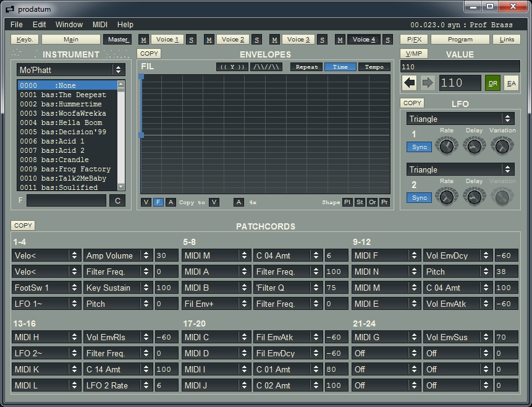Choose the Or shape button
The width and height of the screenshot is (532, 407).
372,202
